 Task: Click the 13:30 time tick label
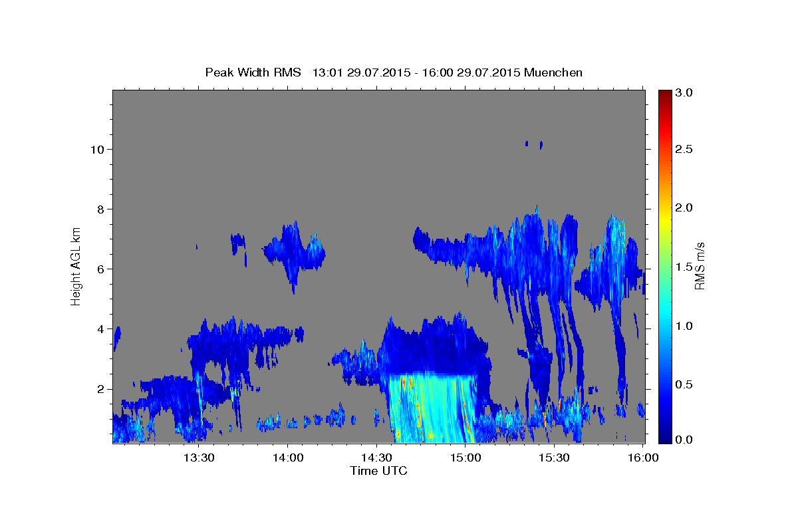[x=198, y=458]
